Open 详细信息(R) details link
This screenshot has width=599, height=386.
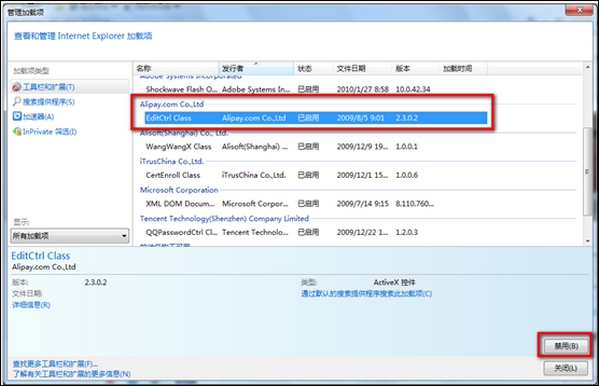31,305
